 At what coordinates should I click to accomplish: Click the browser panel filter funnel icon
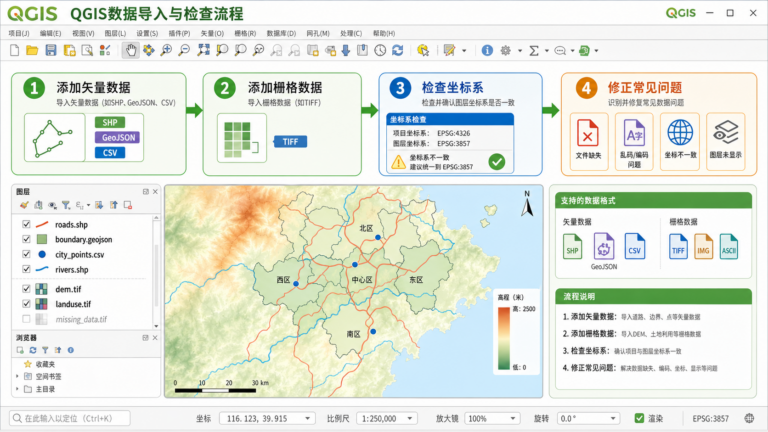[x=45, y=350]
